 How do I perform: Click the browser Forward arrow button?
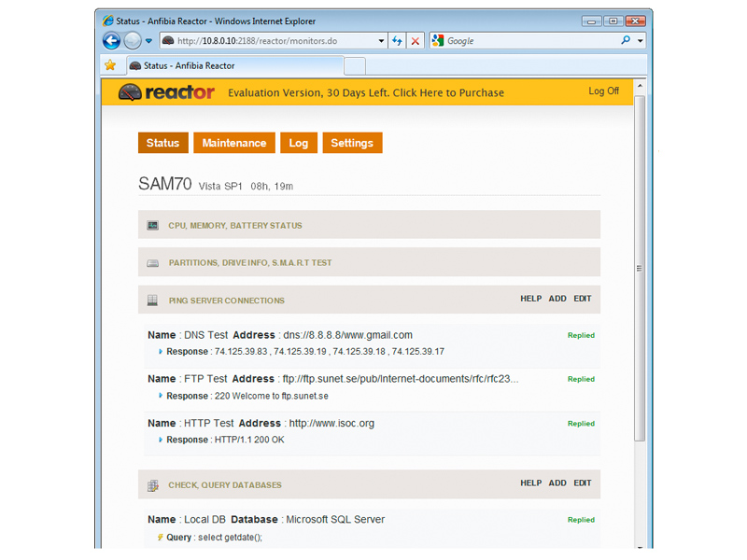click(x=133, y=41)
